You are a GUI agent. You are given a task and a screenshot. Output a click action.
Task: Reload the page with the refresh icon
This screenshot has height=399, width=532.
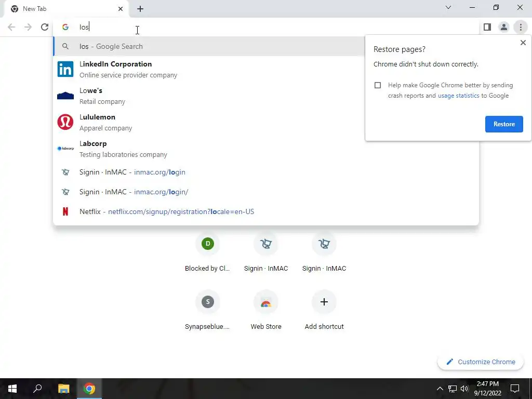point(45,27)
